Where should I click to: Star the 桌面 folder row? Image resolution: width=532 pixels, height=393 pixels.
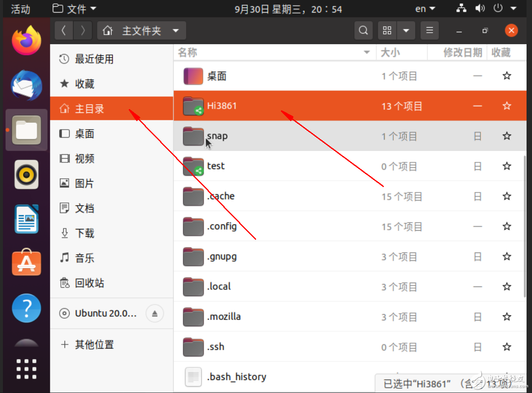point(506,76)
